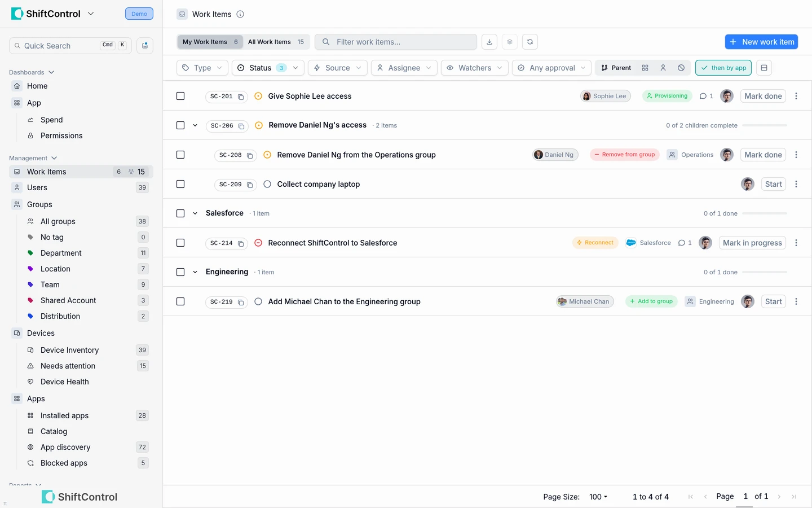Check the box for Add Michael Chan item
This screenshot has height=508, width=812.
[180, 301]
